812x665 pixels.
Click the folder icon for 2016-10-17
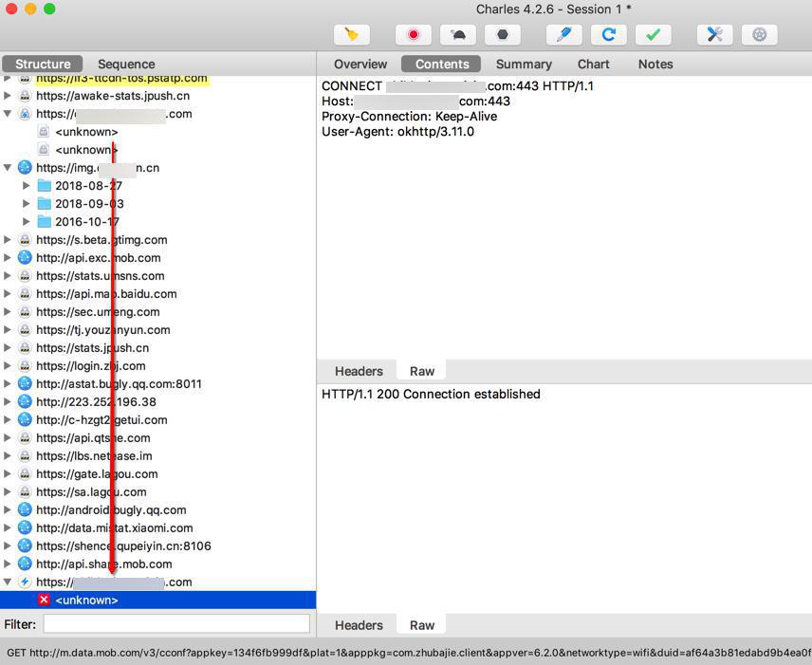[45, 222]
